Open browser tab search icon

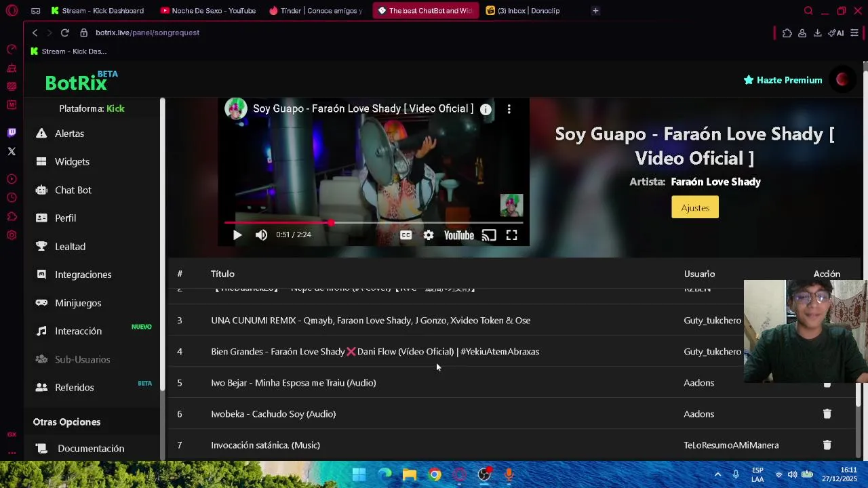(808, 11)
